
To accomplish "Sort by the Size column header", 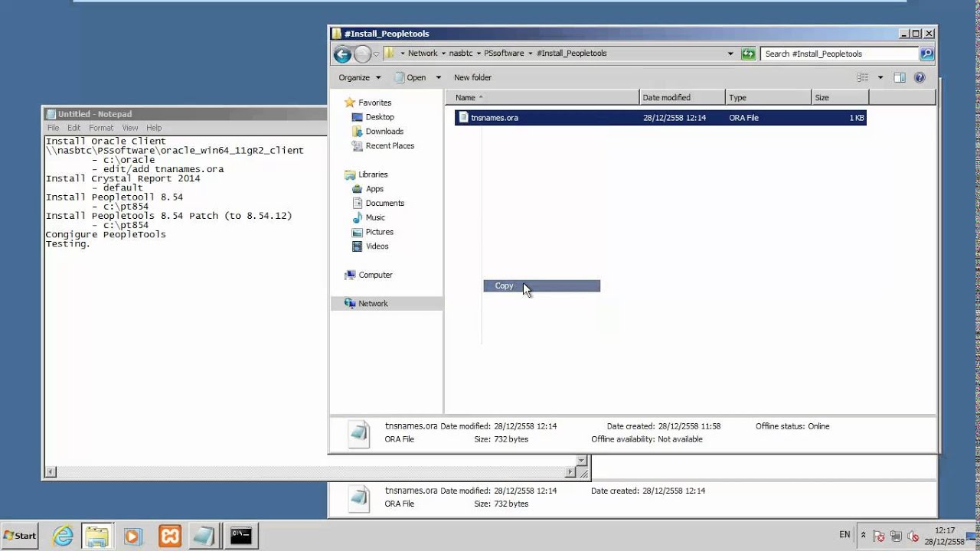I will pyautogui.click(x=840, y=97).
